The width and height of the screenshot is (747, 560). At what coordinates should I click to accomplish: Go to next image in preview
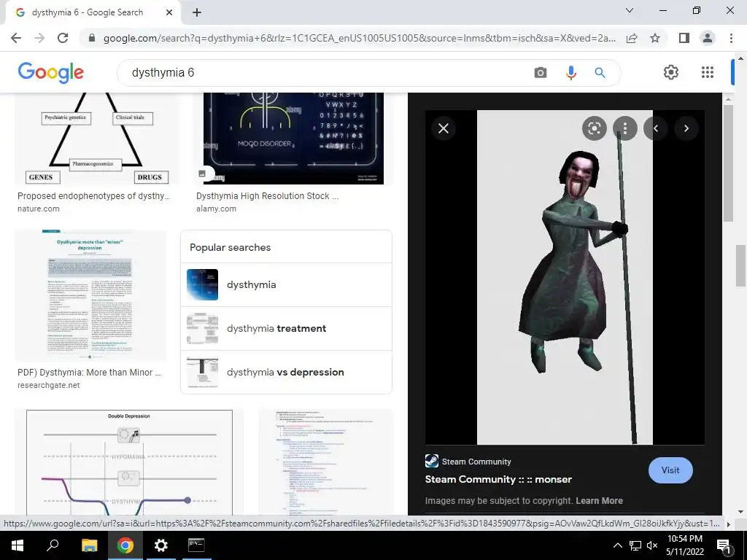tap(686, 128)
